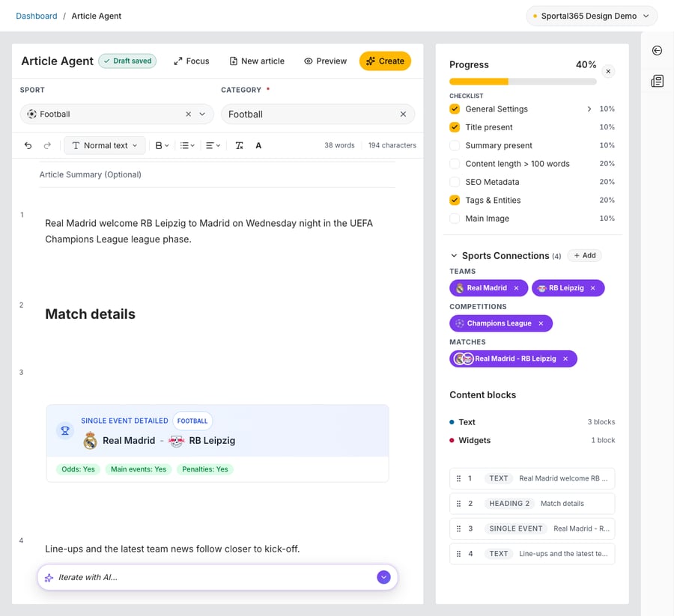Image resolution: width=674 pixels, height=616 pixels.
Task: Open the list style dropdown
Action: [x=187, y=146]
